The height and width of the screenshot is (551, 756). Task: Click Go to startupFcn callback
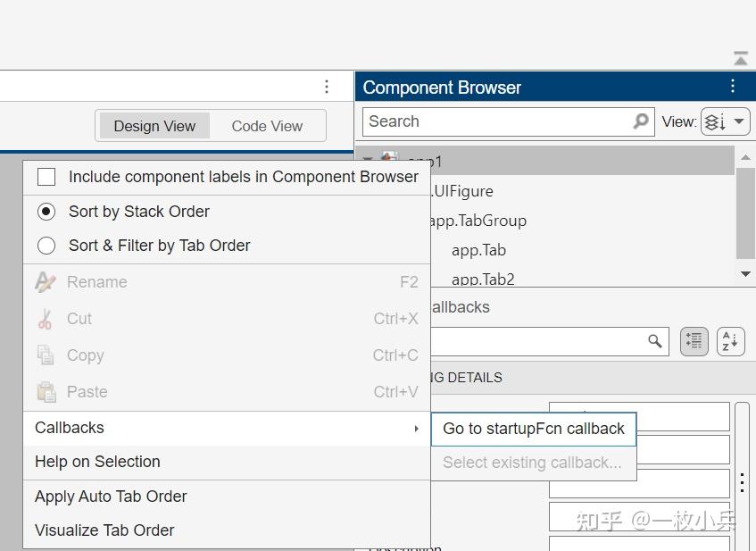[x=533, y=429]
